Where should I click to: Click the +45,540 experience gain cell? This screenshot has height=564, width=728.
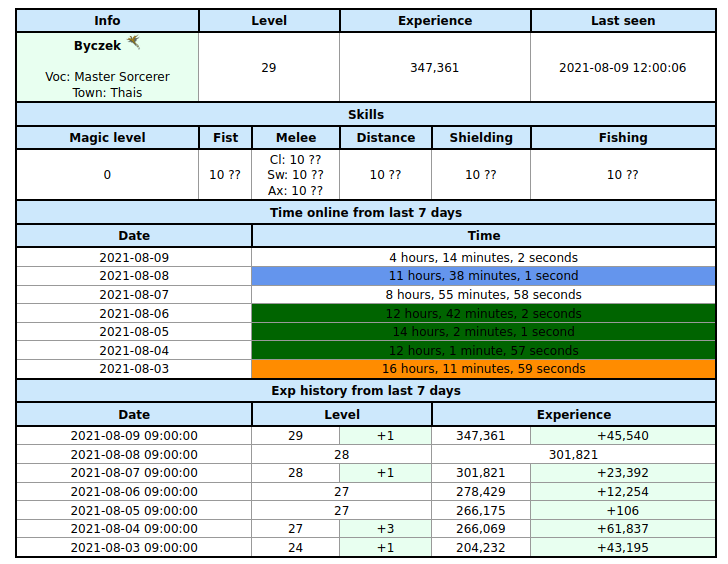(x=622, y=436)
